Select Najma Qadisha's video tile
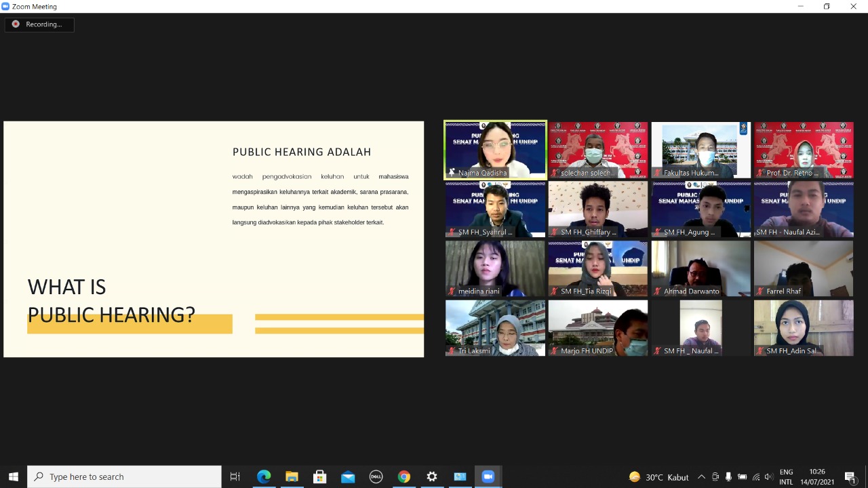 [495, 150]
